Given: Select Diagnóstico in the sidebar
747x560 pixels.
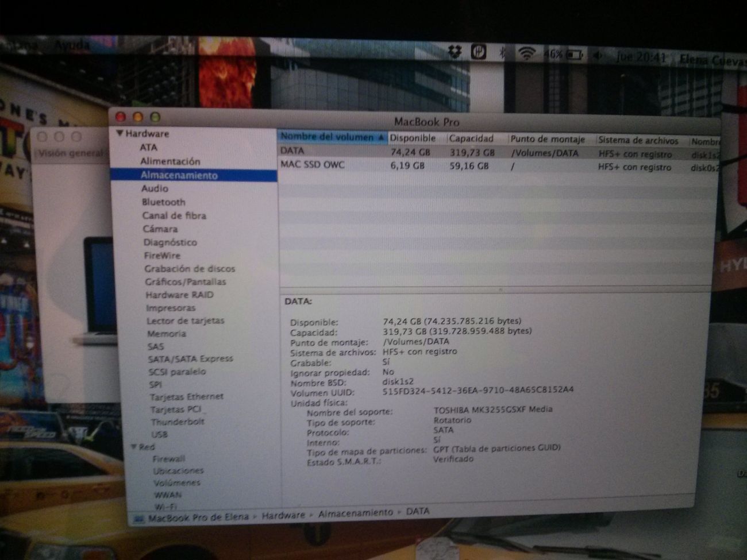Looking at the screenshot, I should 170,242.
